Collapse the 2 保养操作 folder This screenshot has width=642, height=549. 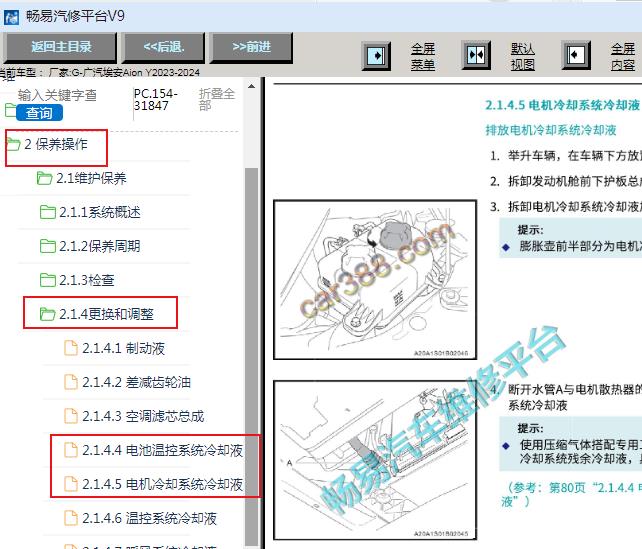coord(56,145)
